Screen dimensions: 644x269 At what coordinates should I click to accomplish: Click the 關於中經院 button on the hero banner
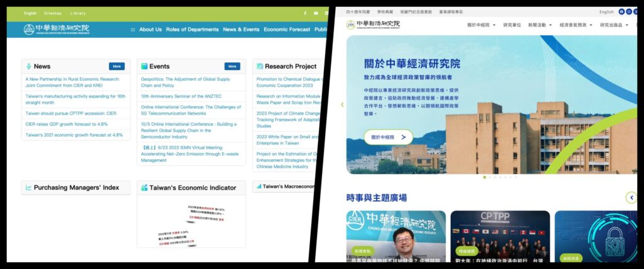coord(388,137)
